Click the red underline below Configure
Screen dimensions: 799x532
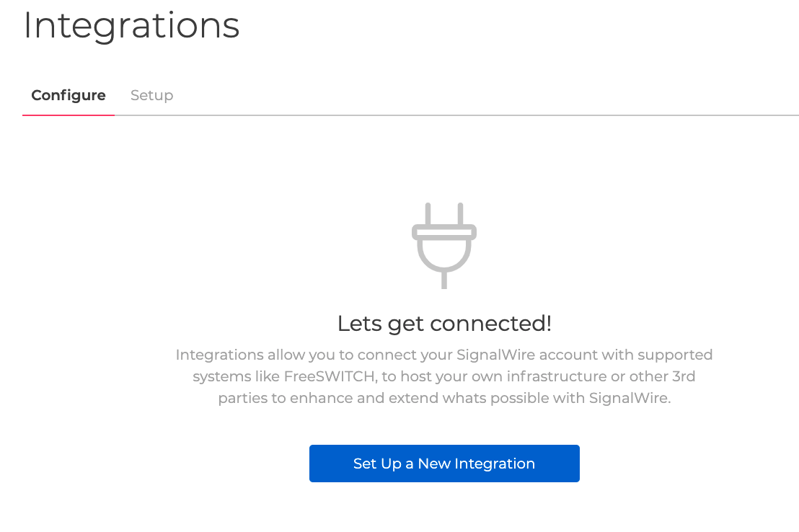click(69, 114)
